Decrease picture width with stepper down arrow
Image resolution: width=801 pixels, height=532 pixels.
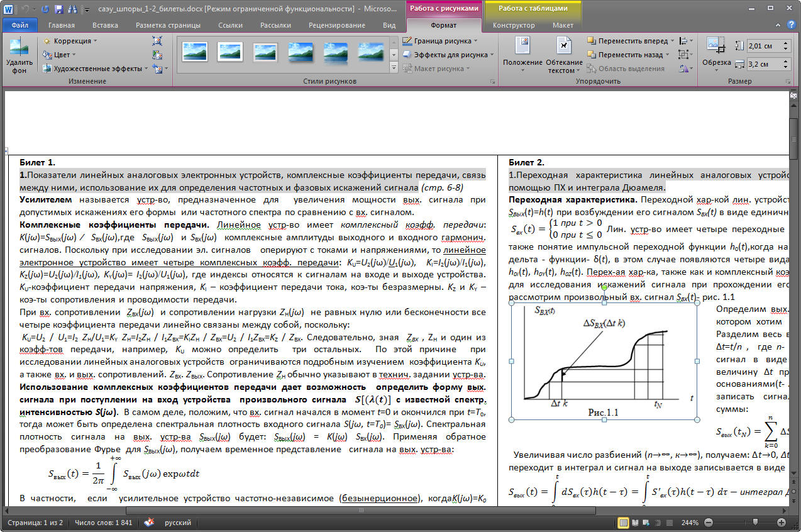tap(786, 67)
